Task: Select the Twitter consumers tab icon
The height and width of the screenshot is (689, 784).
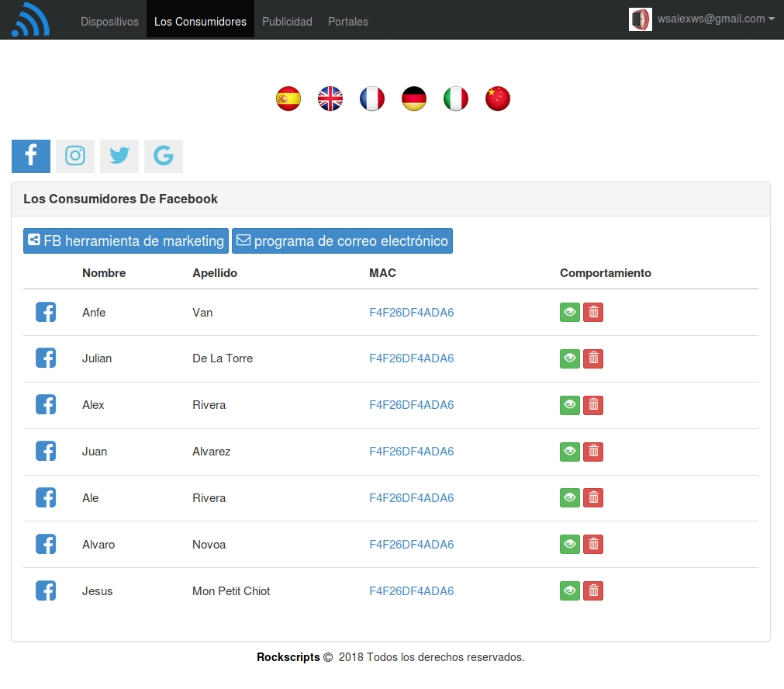Action: (119, 156)
